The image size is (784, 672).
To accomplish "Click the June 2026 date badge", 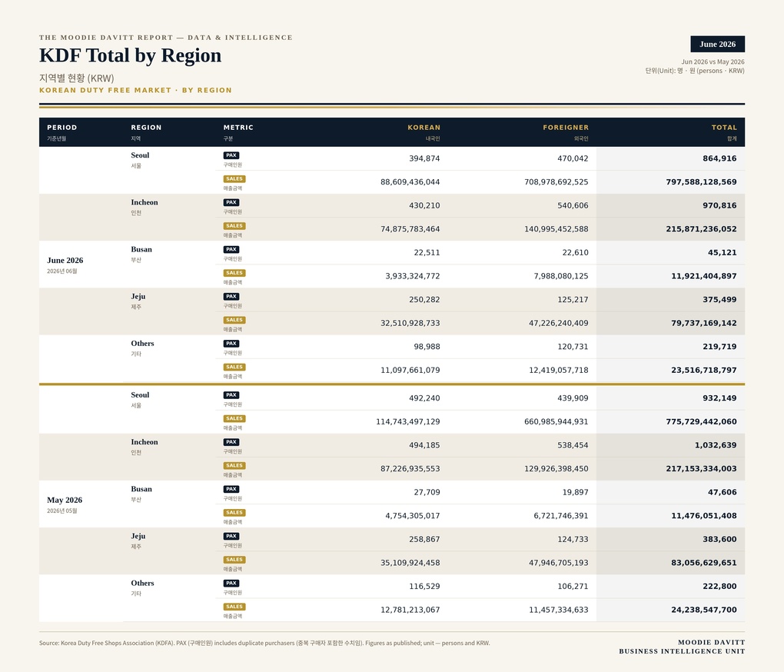I will point(717,44).
